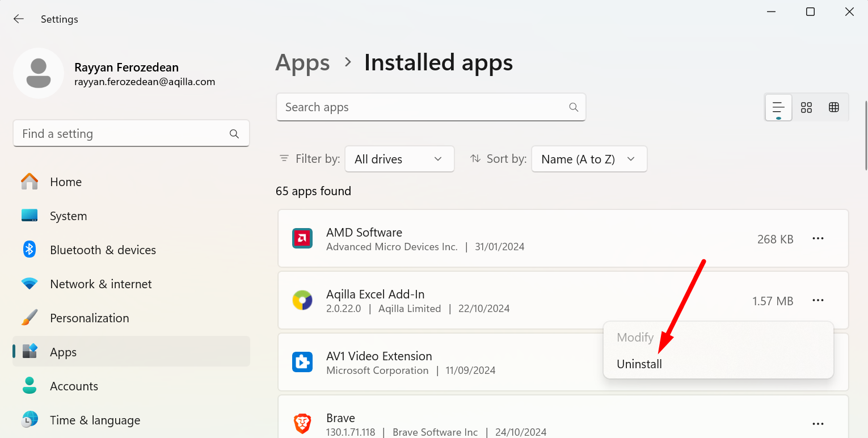Select the list view layout icon
The image size is (868, 438).
[778, 107]
